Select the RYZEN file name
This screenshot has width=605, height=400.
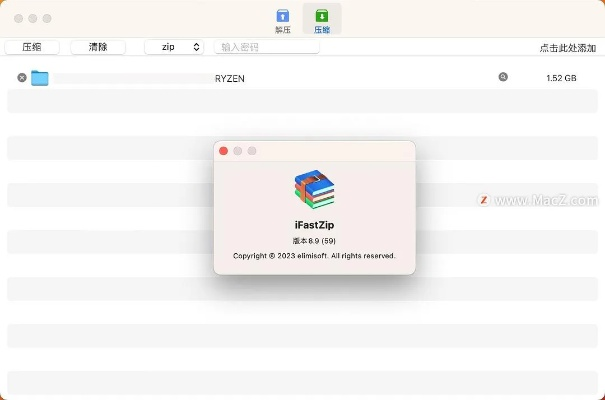point(230,78)
